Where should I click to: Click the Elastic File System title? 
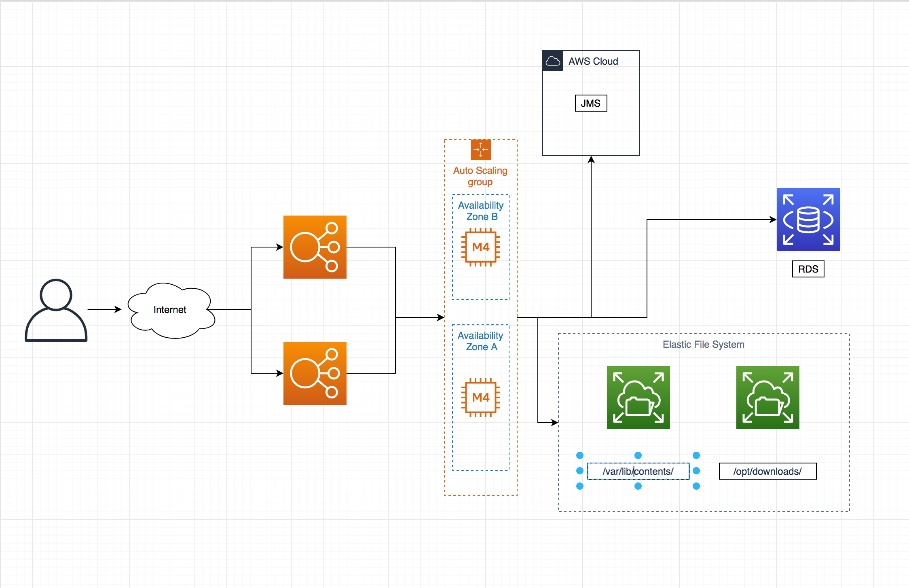[x=704, y=345]
